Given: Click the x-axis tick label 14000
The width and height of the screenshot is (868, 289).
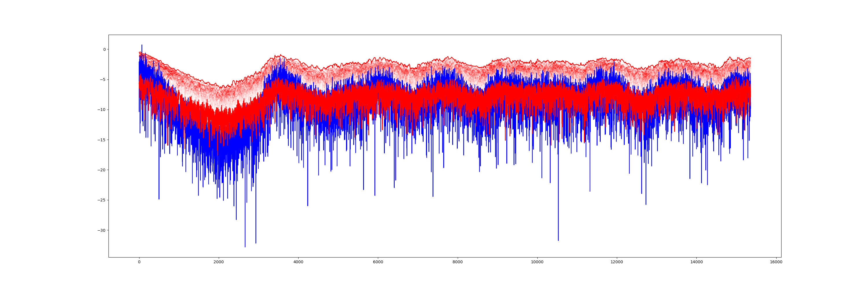Looking at the screenshot, I should [696, 262].
